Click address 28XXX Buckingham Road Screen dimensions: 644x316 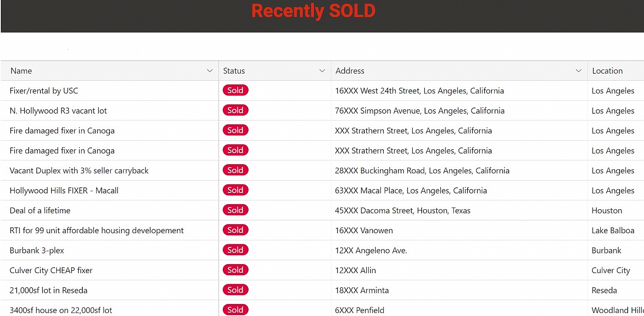[x=422, y=171]
